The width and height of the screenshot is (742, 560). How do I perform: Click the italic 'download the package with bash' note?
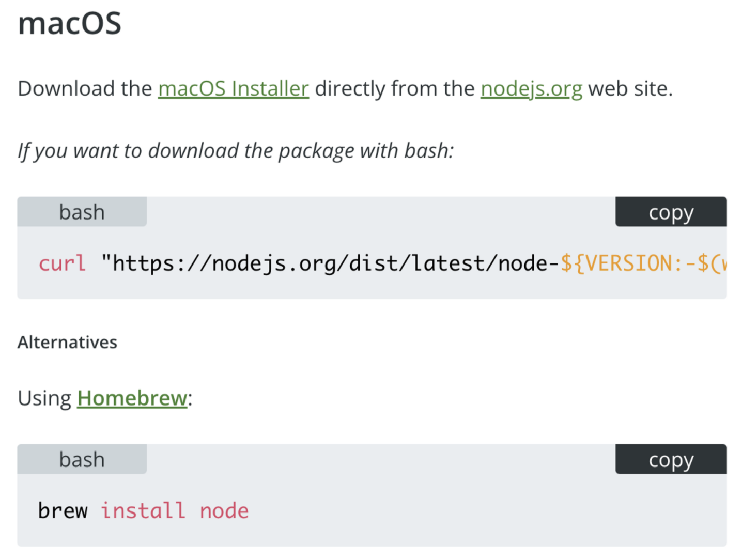236,151
